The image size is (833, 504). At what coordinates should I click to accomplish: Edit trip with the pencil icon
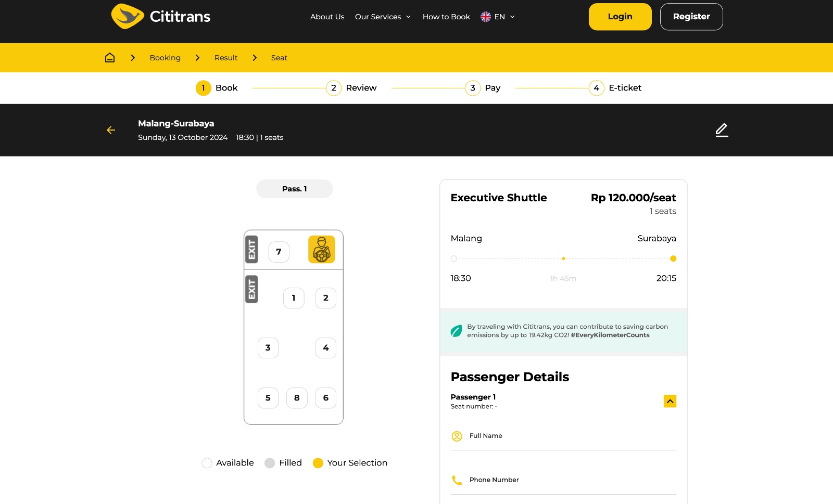722,130
